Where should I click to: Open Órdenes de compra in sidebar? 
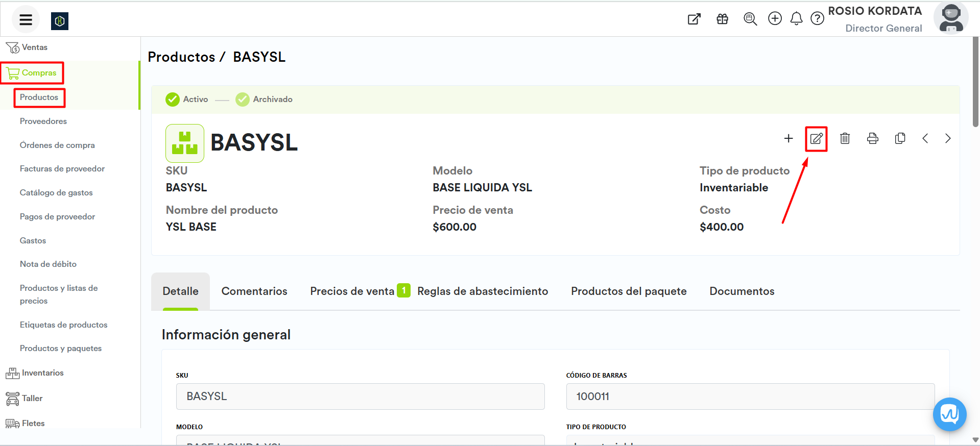click(x=57, y=145)
